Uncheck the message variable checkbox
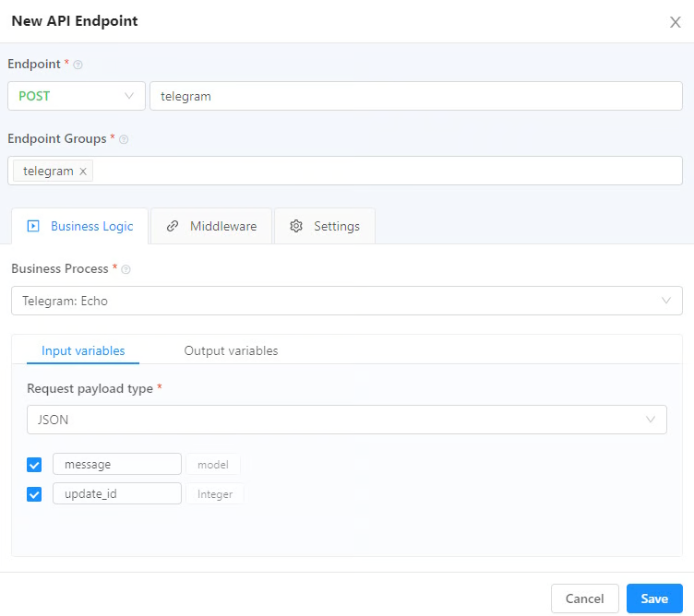Screen dimensions: 694x616 [35, 465]
